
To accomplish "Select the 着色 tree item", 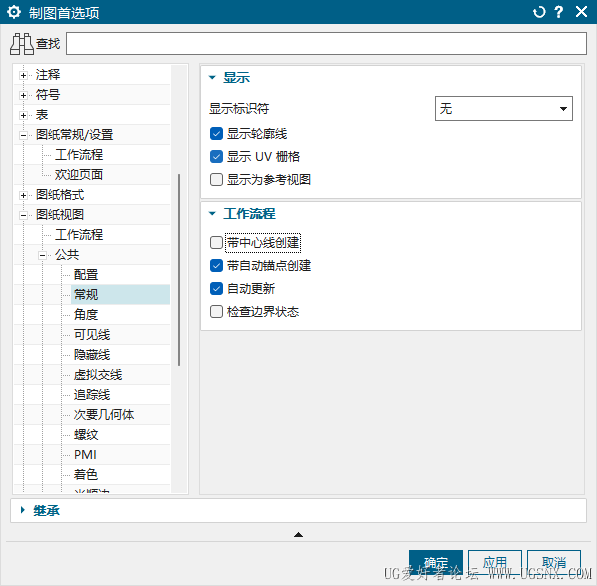I will 86,474.
